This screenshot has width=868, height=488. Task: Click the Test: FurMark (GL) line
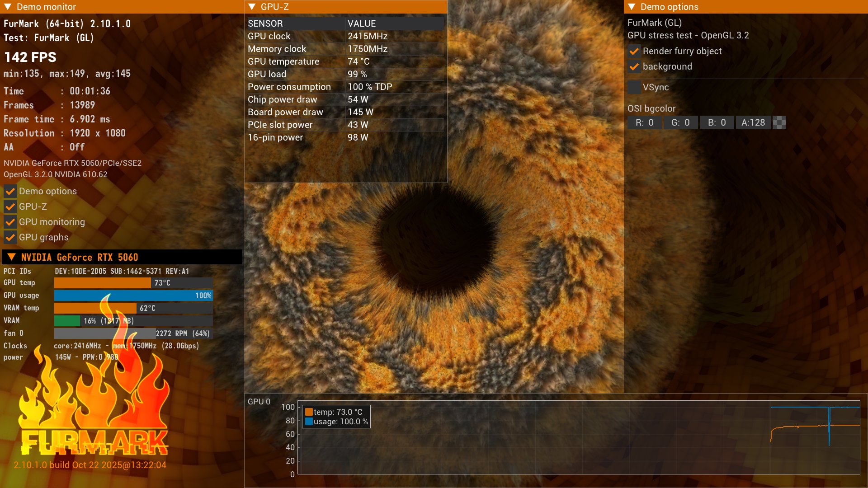(49, 38)
